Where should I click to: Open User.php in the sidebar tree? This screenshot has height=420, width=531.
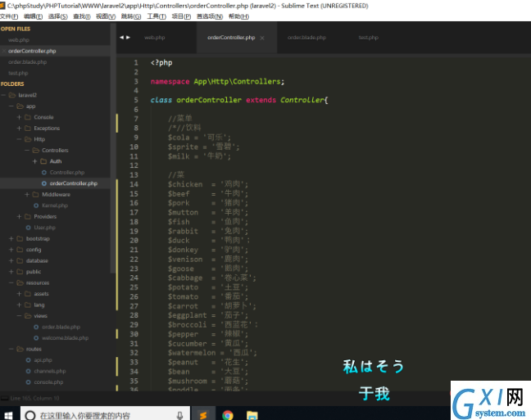pos(45,228)
